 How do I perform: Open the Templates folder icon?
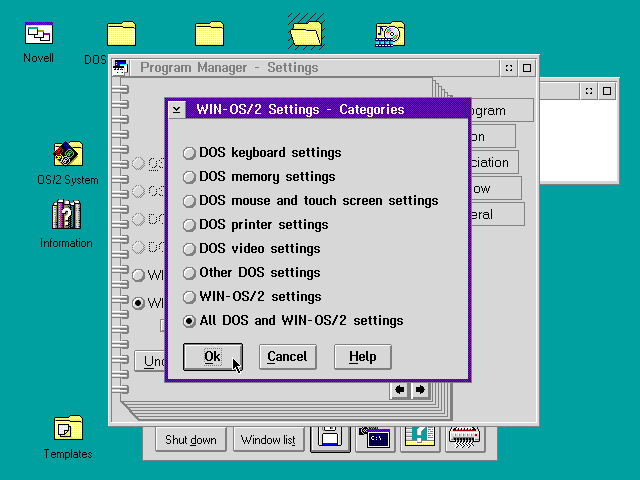click(x=68, y=428)
